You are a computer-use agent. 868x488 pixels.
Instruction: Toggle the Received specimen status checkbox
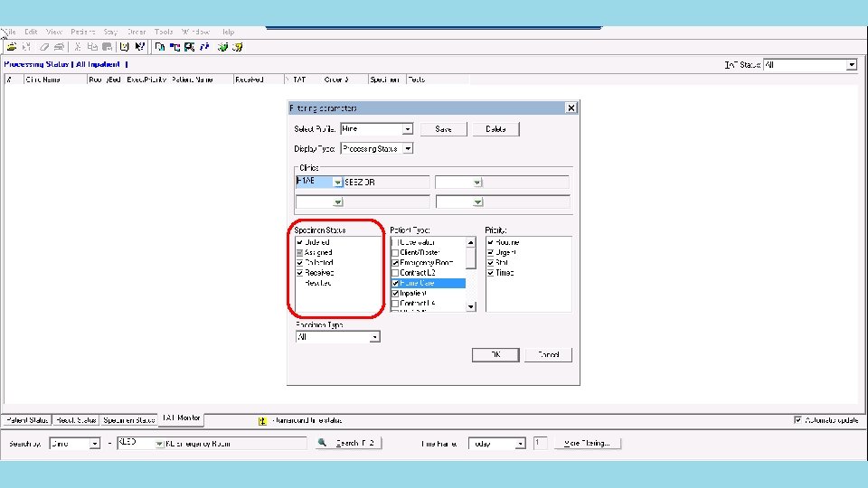(299, 273)
